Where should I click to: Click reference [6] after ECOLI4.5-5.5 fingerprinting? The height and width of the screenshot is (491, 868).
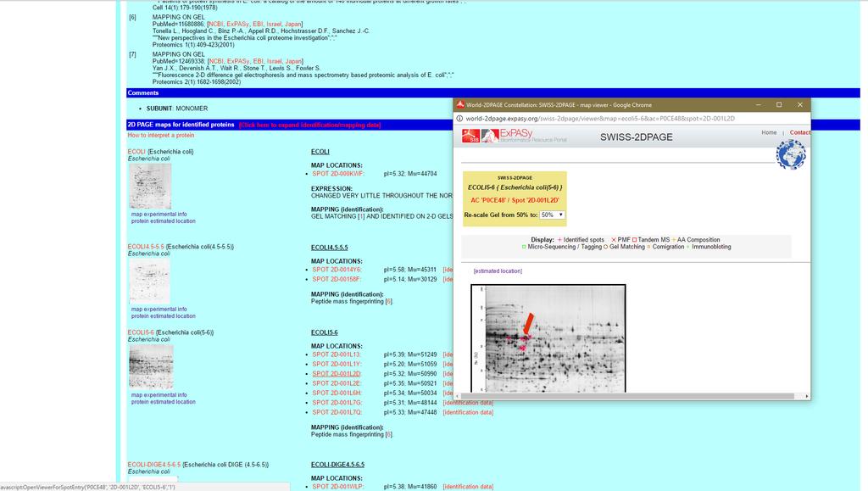tap(388, 301)
